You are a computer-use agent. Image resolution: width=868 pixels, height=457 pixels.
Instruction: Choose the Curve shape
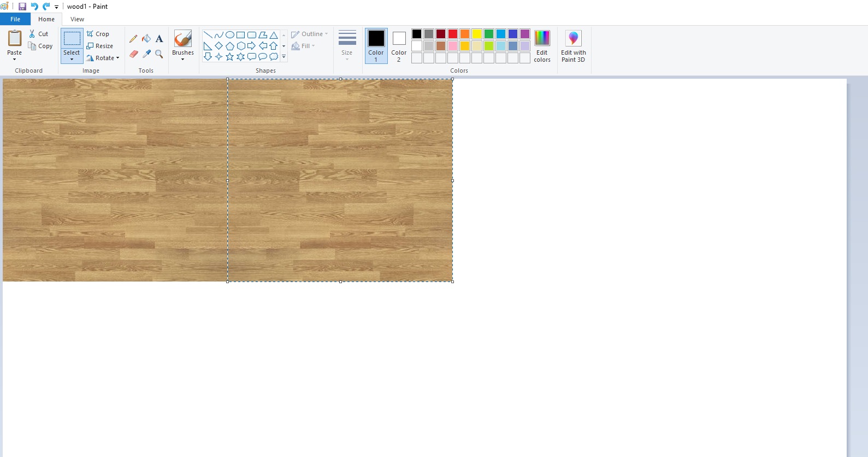click(219, 35)
